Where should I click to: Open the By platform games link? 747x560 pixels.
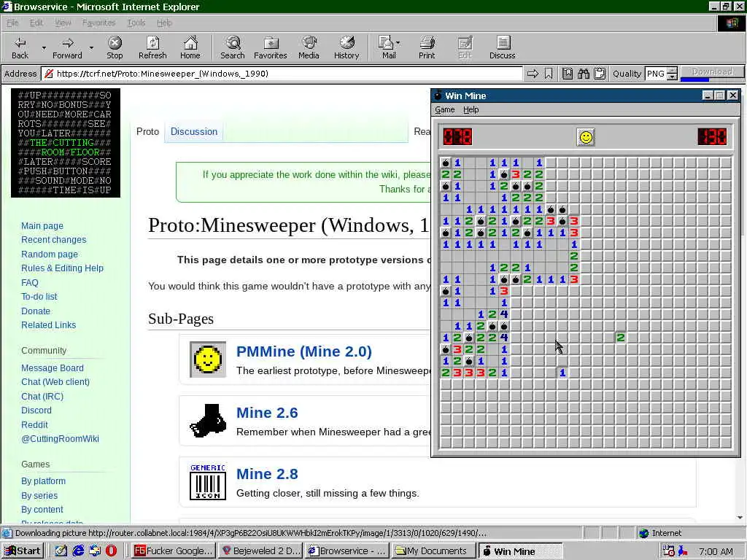coord(43,481)
